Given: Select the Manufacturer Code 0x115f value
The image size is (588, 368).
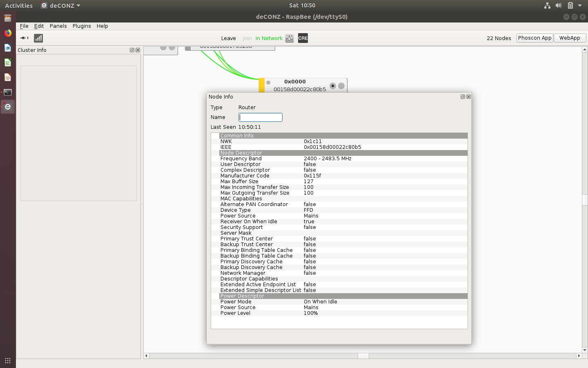Looking at the screenshot, I should tap(312, 175).
